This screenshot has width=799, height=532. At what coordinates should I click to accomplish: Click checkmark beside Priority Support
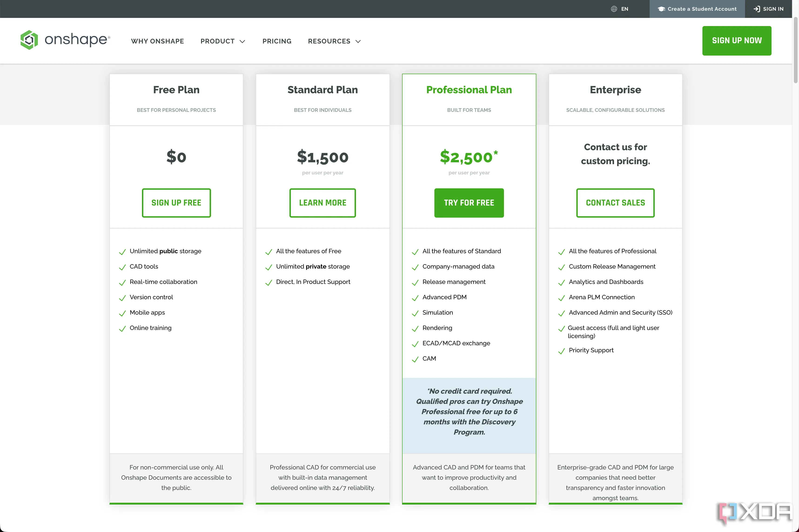(x=561, y=351)
